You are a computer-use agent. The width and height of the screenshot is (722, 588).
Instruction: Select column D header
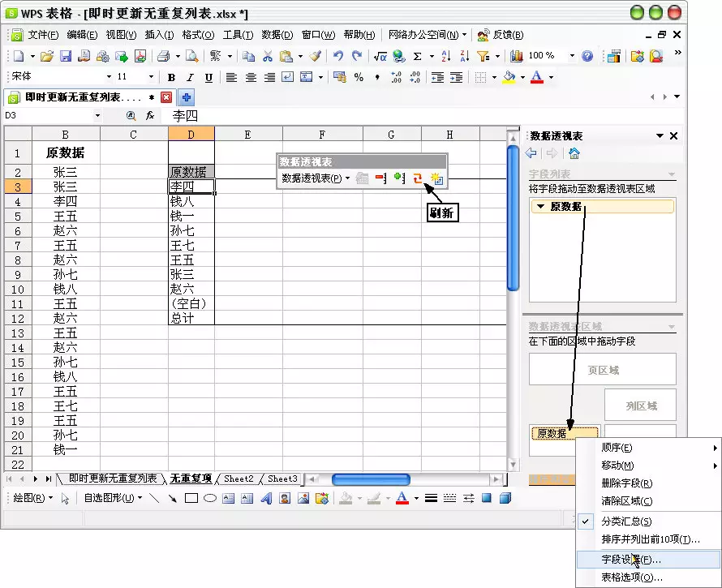(191, 135)
